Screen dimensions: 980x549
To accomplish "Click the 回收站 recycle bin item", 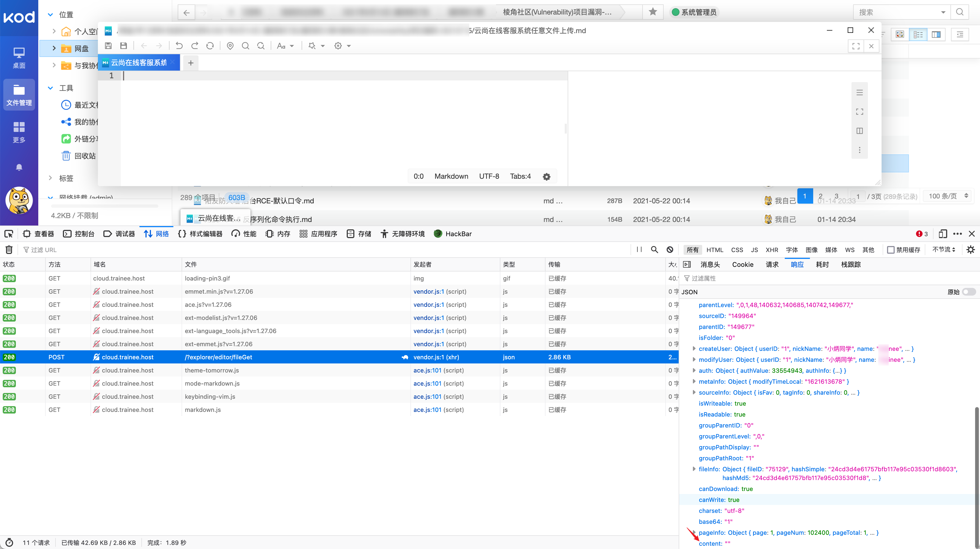I will (79, 156).
